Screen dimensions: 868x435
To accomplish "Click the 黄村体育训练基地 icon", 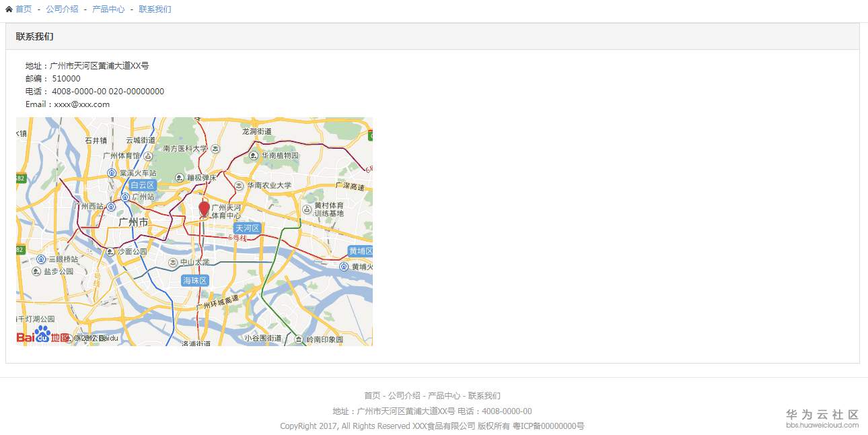I will click(307, 209).
